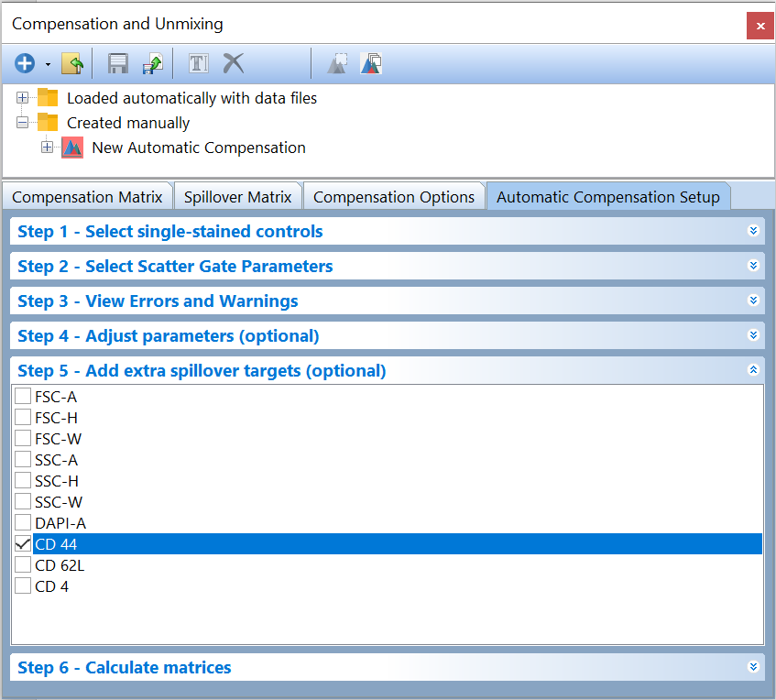Expand Step 4 chevron for Adjust parameters
Screen dimensions: 776x700
click(x=753, y=335)
